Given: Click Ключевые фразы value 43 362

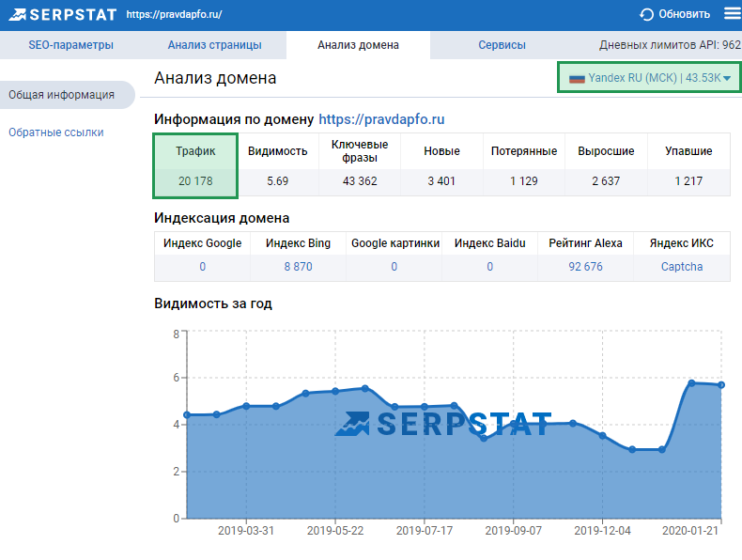Looking at the screenshot, I should tap(360, 181).
